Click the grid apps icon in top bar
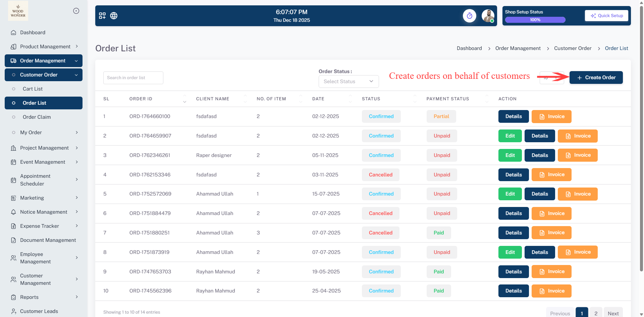Screen dimensions: 644x317 [x=102, y=16]
